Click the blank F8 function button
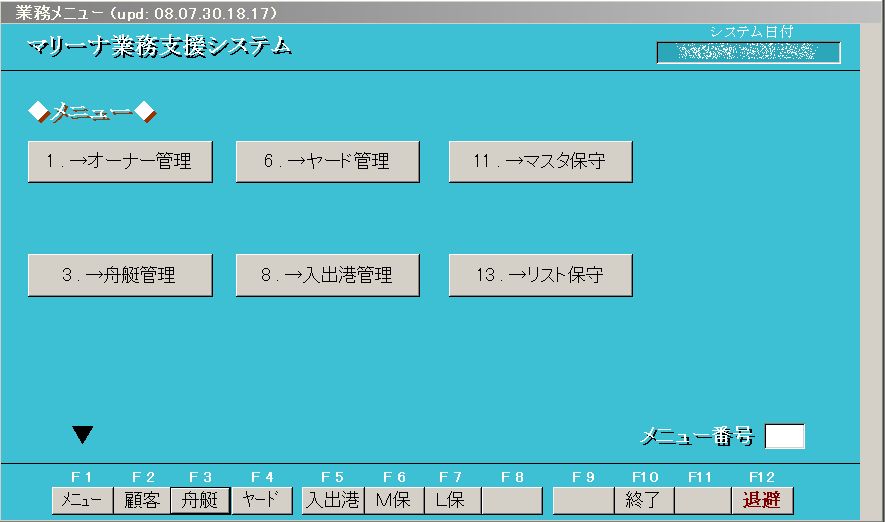885x522 pixels. pyautogui.click(x=512, y=500)
